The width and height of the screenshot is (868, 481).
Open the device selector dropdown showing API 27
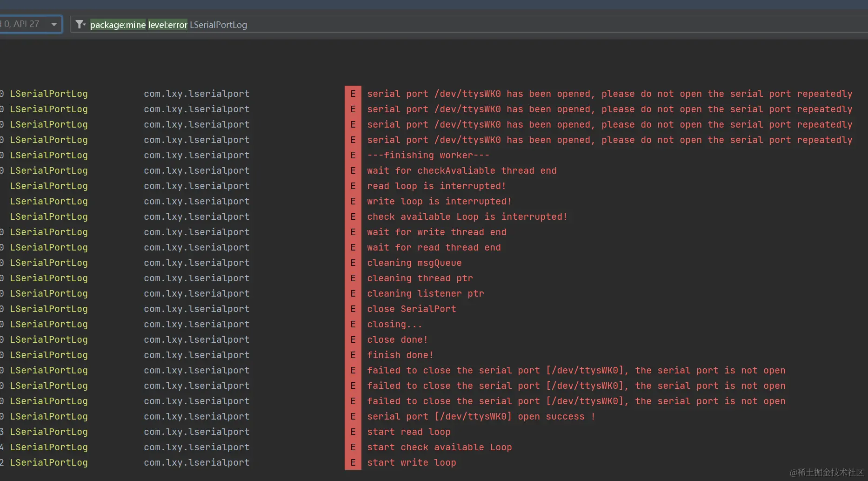[31, 24]
